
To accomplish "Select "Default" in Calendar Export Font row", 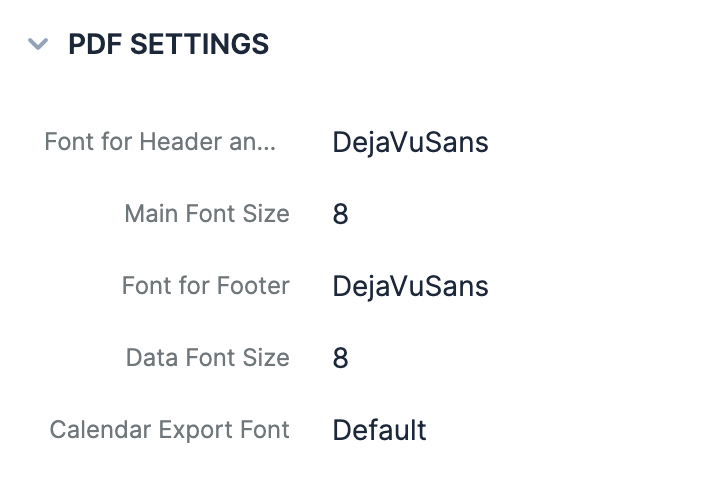I will tap(379, 430).
